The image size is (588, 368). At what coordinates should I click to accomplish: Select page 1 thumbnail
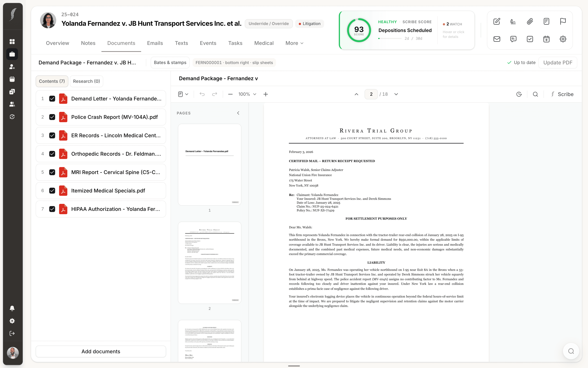[209, 165]
